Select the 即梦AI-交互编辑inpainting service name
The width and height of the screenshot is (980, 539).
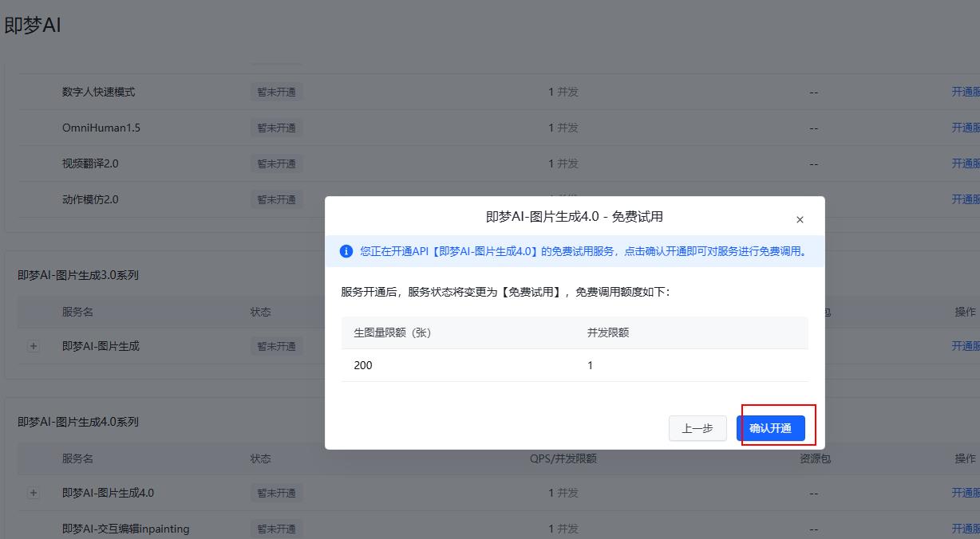click(126, 529)
